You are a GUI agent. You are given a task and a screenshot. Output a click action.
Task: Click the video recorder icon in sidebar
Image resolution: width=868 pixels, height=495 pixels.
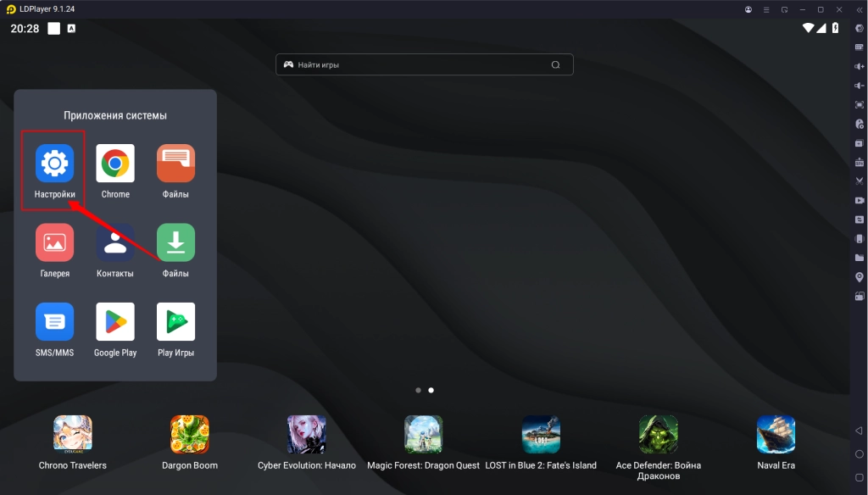[x=859, y=200]
